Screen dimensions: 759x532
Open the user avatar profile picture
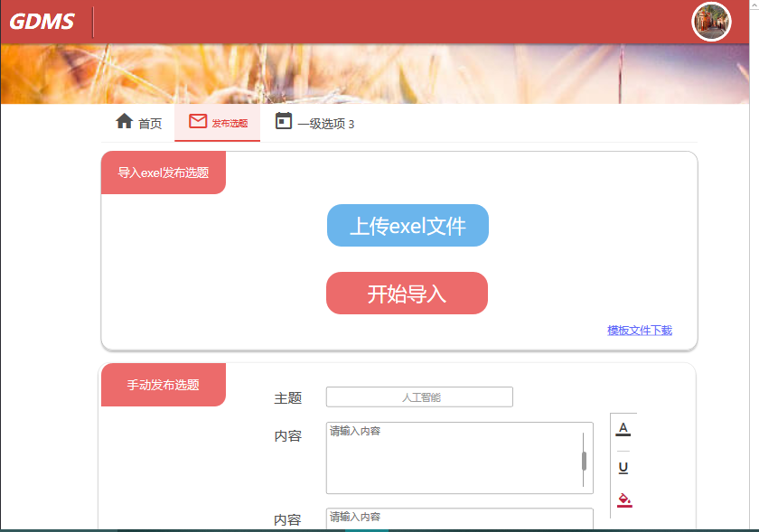click(x=711, y=22)
